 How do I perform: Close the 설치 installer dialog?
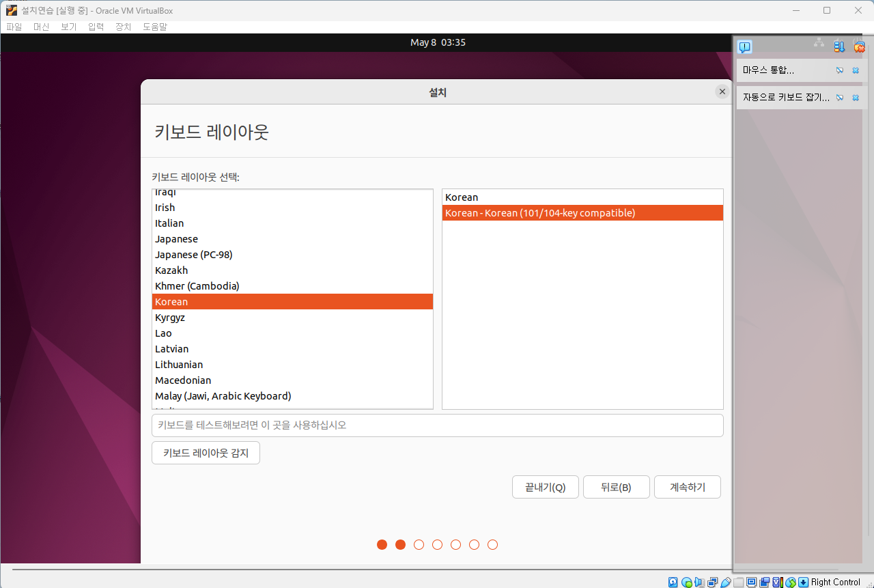tap(722, 92)
